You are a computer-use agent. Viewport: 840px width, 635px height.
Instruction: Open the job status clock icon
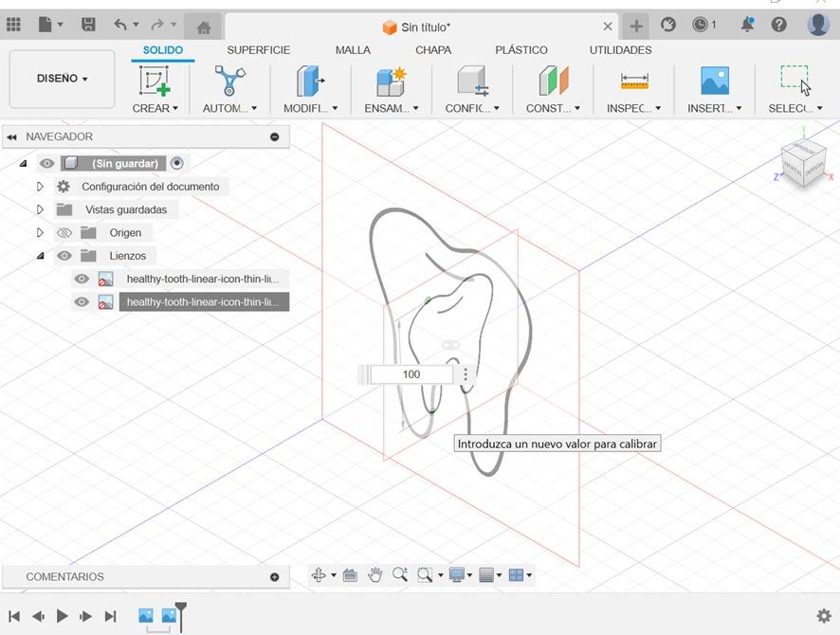click(700, 25)
